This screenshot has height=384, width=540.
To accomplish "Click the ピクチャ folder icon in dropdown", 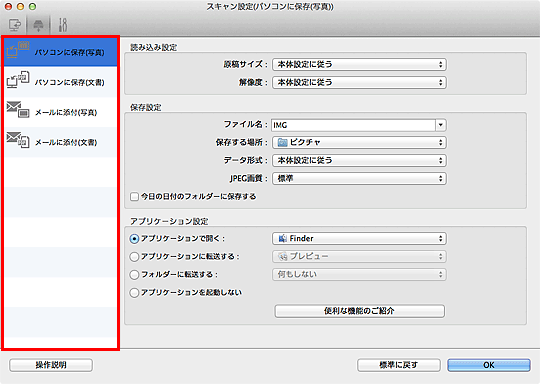I will 282,143.
